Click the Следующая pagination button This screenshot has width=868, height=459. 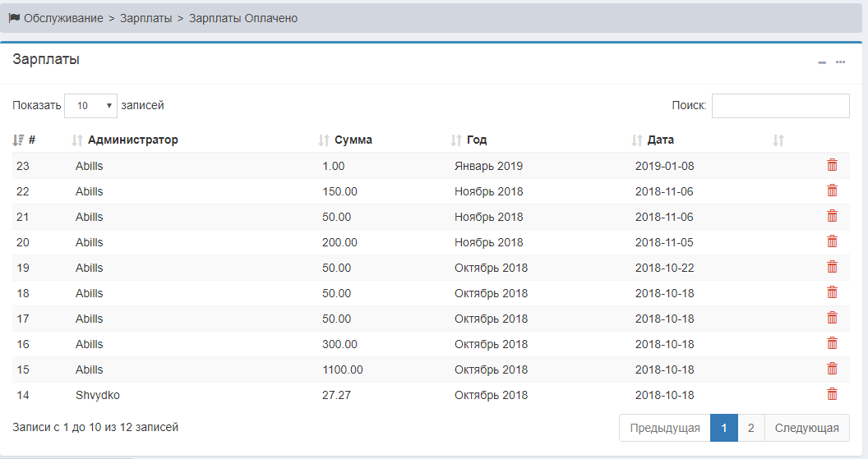pos(806,428)
